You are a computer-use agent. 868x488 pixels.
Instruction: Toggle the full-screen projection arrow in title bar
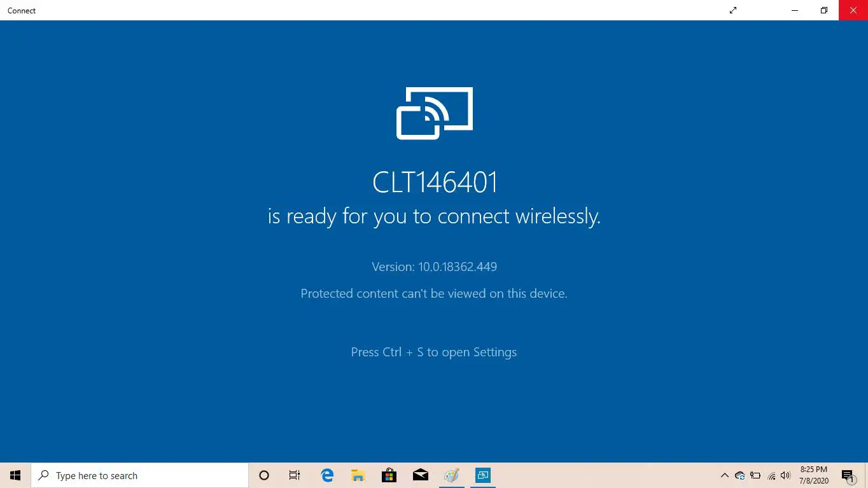(732, 10)
